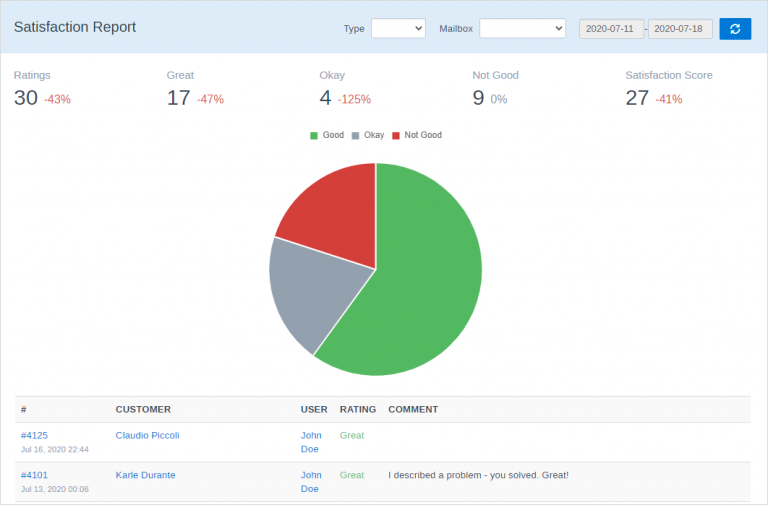This screenshot has height=505, width=768.
Task: Click the comment 'I described a problem - you solved. Great!'
Action: point(479,475)
